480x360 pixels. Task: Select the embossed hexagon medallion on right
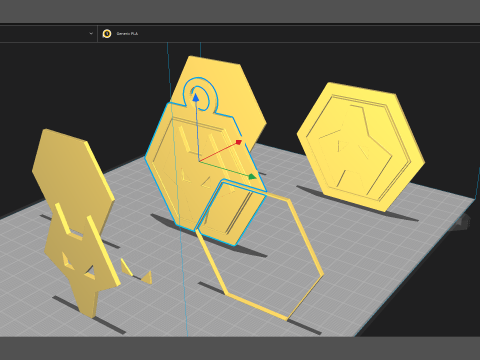(361, 147)
